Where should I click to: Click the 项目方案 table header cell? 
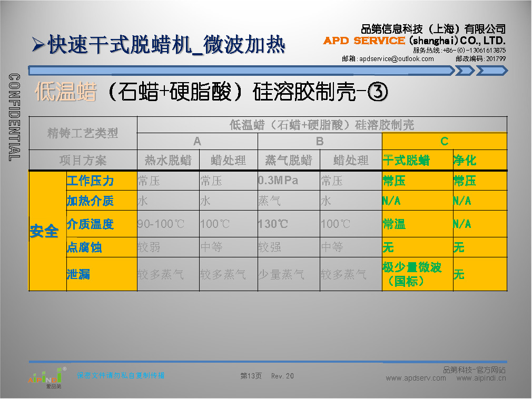[83, 160]
